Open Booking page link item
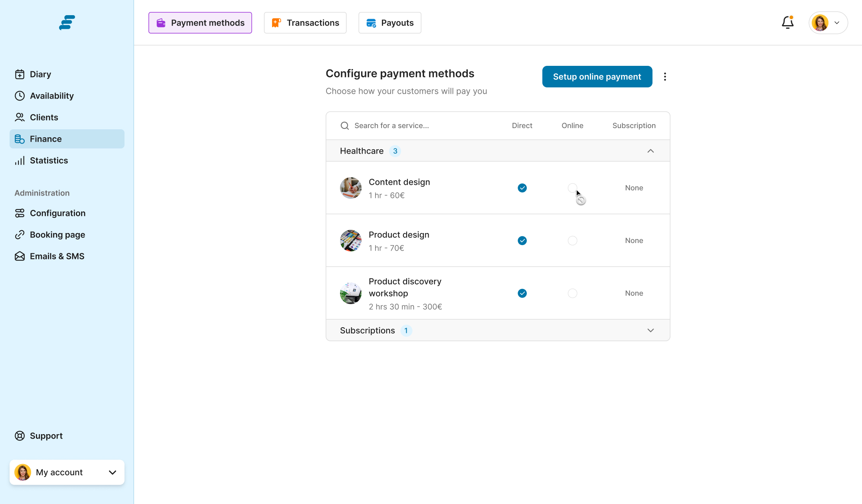The width and height of the screenshot is (862, 504). pos(57,235)
